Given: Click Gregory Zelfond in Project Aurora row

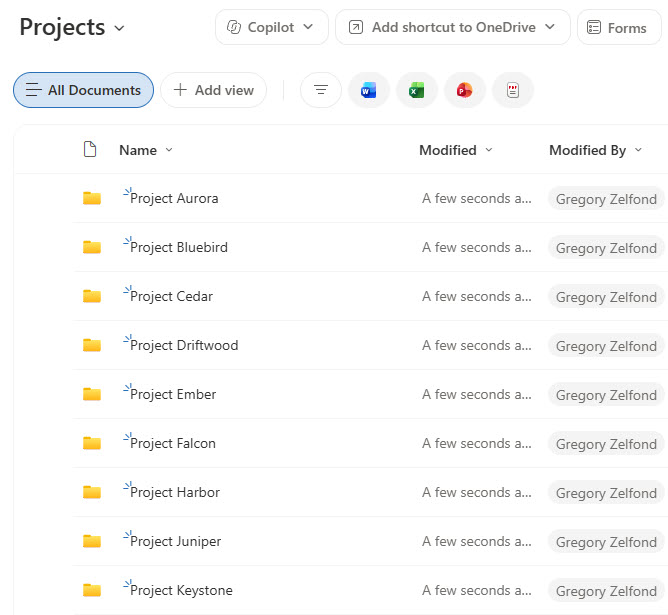Looking at the screenshot, I should [x=606, y=199].
